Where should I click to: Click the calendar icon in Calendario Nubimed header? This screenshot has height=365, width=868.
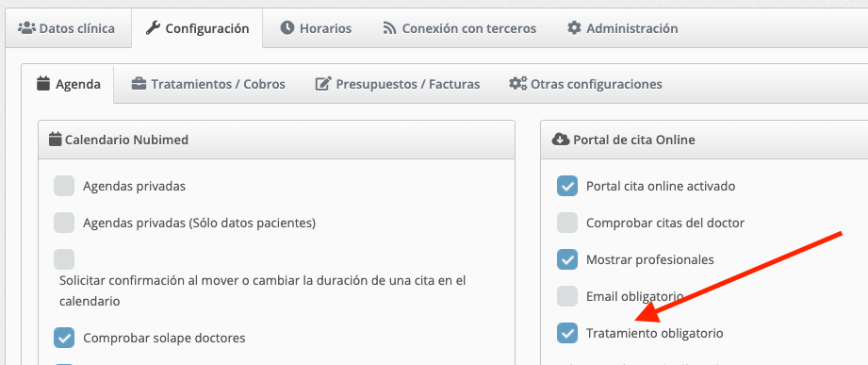click(55, 140)
